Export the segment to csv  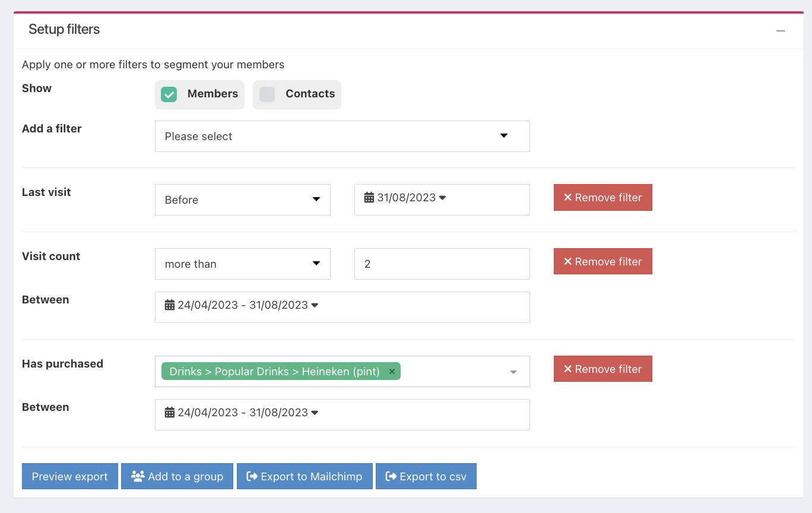click(426, 477)
